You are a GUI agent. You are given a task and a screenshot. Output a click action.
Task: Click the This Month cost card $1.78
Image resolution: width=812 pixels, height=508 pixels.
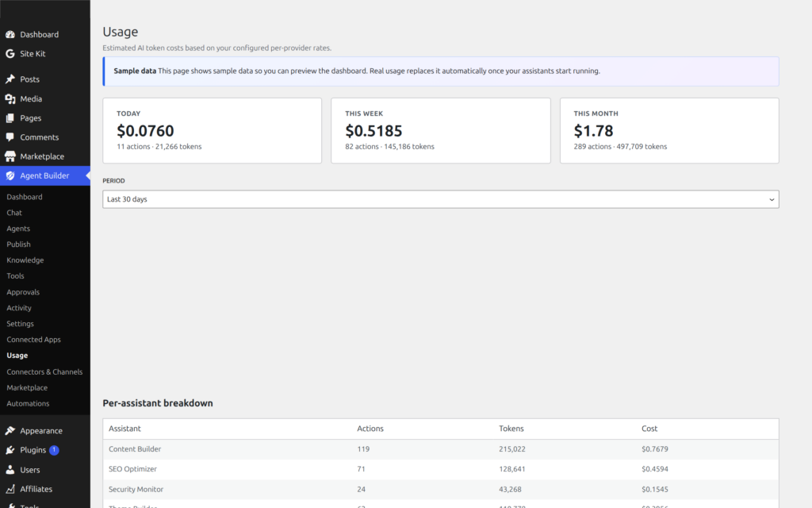669,131
